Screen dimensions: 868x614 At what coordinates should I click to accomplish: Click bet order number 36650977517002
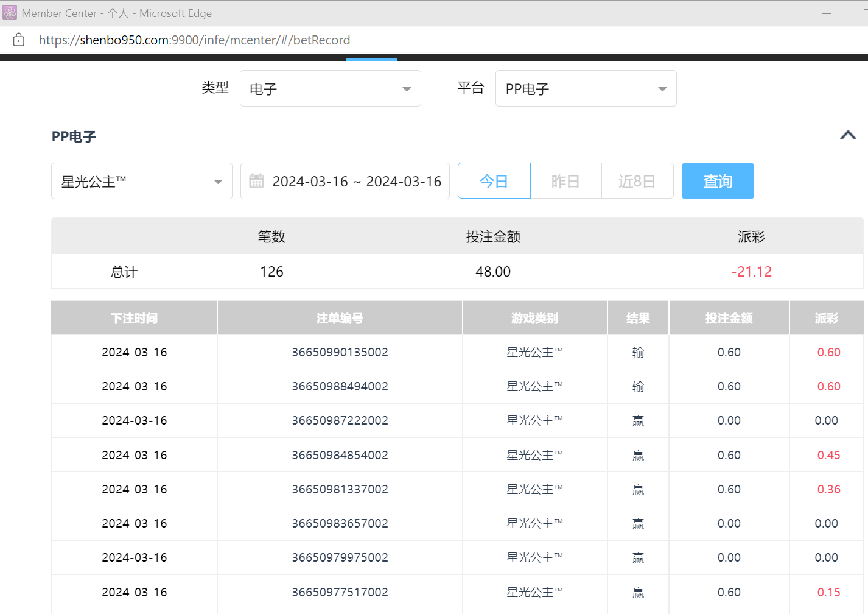coord(340,592)
